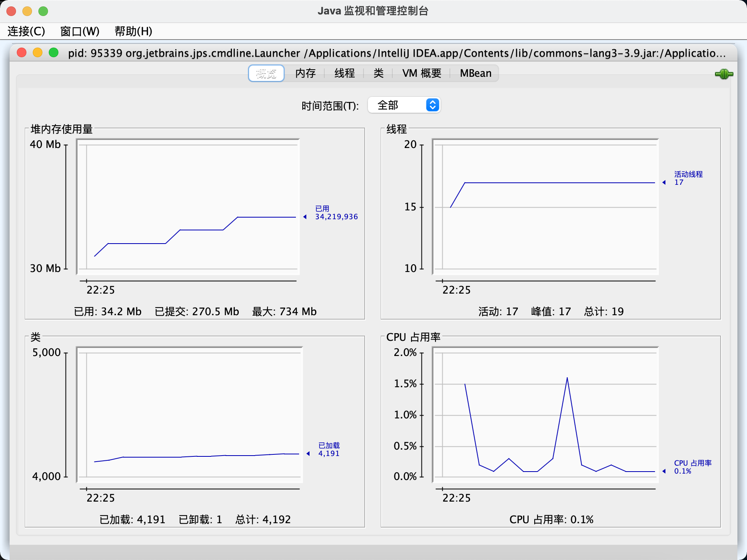This screenshot has width=747, height=560.
Task: Click the classes line chart
Action: [x=190, y=415]
